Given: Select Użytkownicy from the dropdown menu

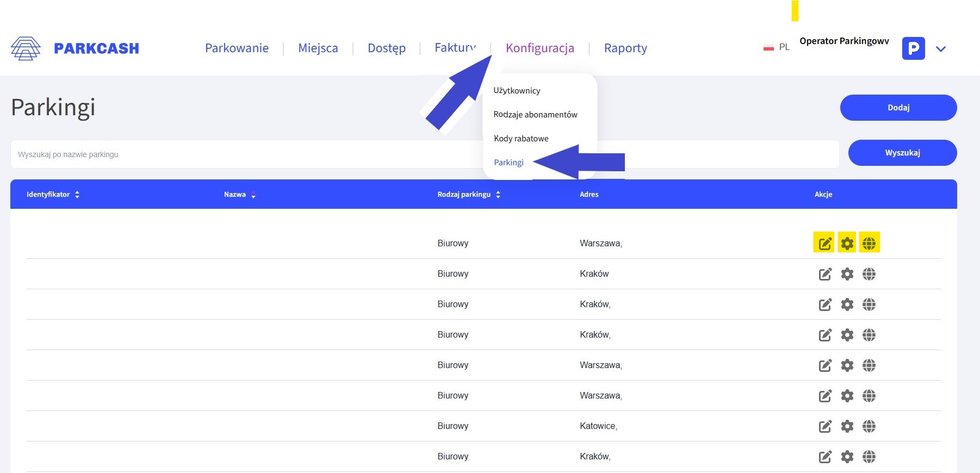Looking at the screenshot, I should pos(517,91).
